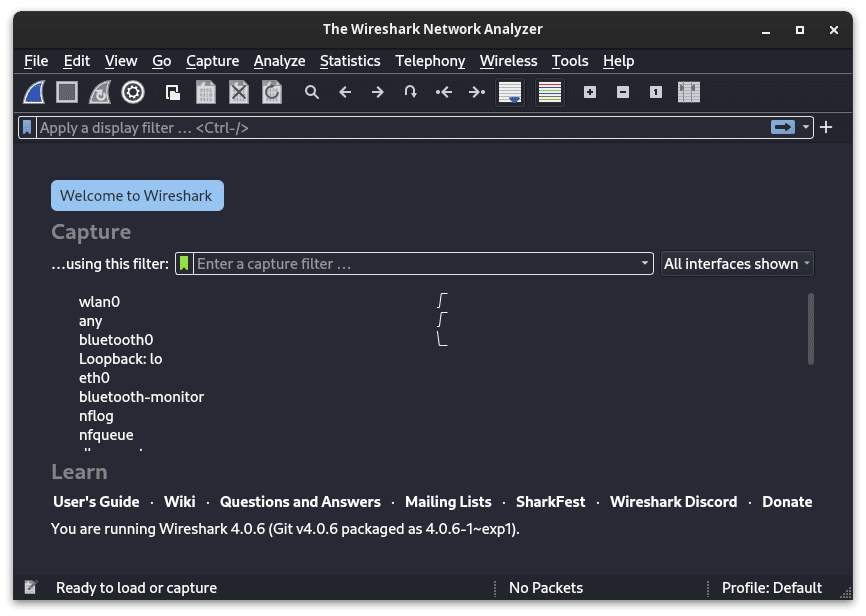Click Profile: Default in status bar

(772, 588)
